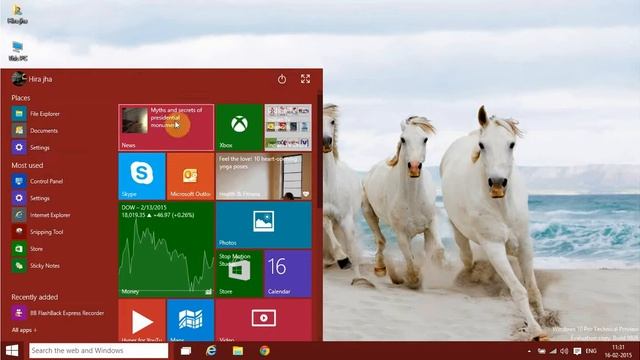
Task: Expand the All apps list
Action: point(24,330)
